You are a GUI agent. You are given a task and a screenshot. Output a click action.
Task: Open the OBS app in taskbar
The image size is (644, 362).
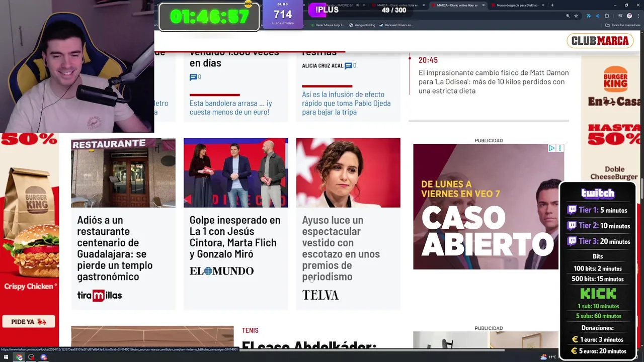click(x=31, y=357)
